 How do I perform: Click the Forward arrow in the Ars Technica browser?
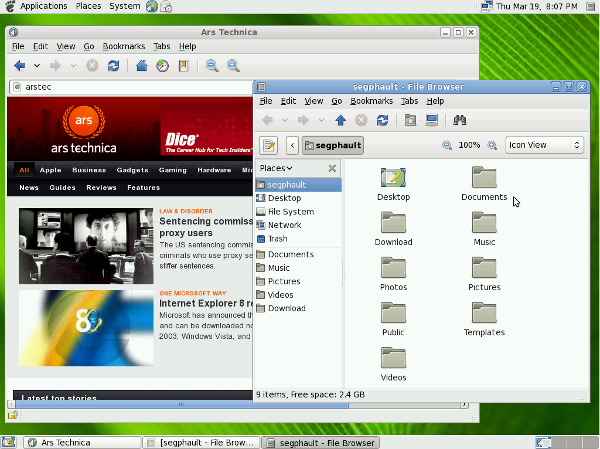click(x=55, y=66)
